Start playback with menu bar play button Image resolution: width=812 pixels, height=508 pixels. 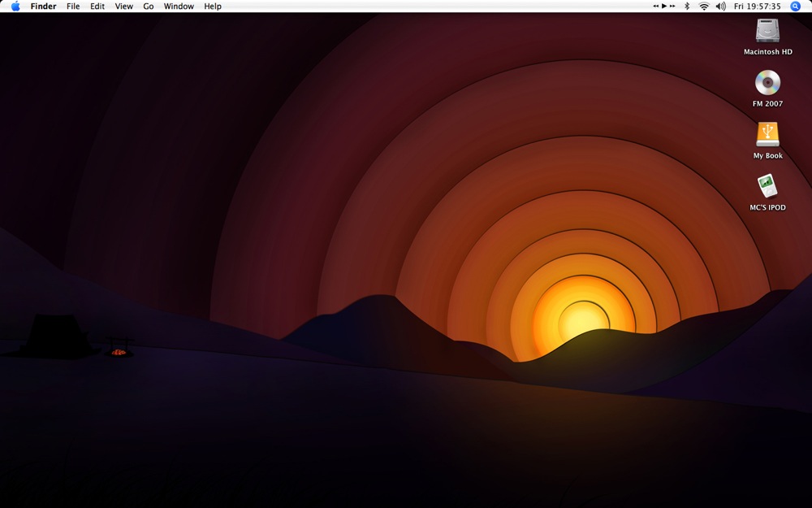(664, 7)
